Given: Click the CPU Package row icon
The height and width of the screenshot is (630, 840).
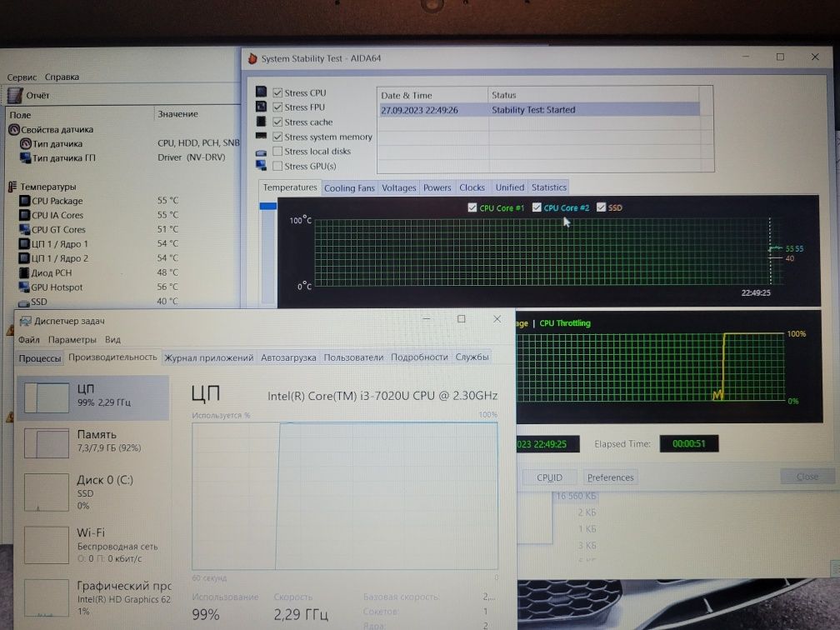Looking at the screenshot, I should [25, 201].
